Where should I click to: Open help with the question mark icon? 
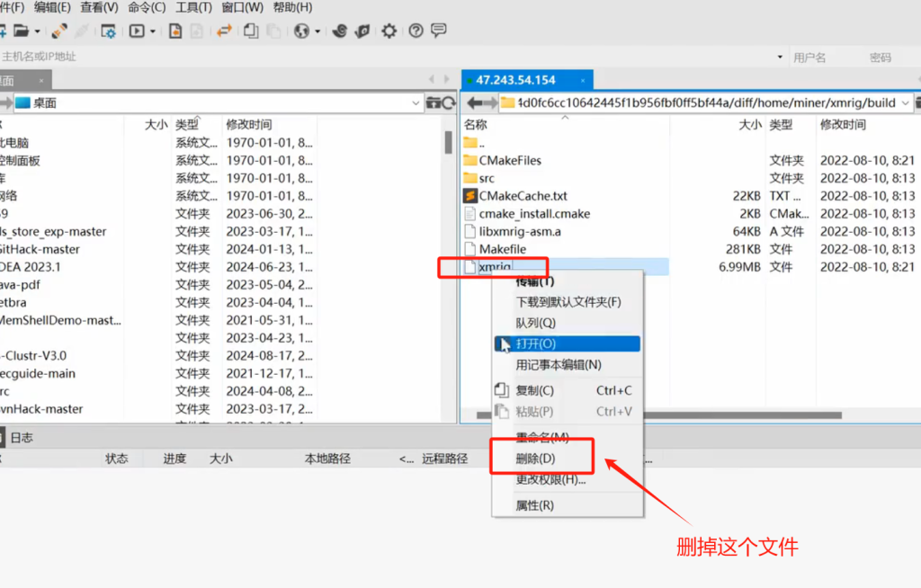click(416, 31)
